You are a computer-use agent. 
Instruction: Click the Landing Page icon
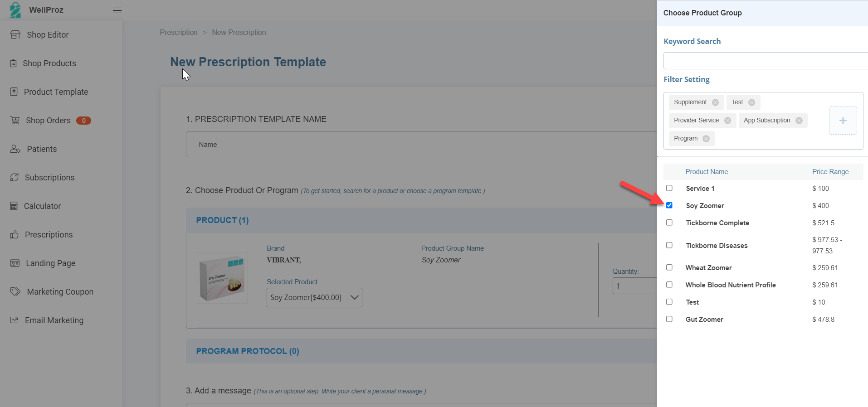click(x=15, y=263)
